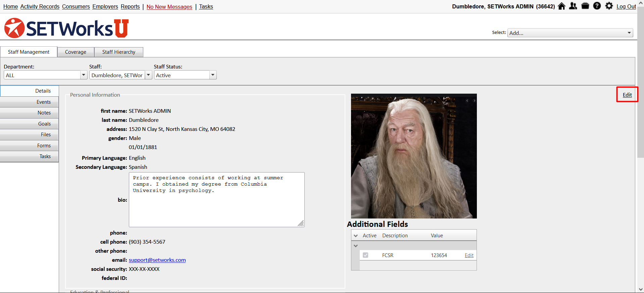Click the folder icon in top bar
The height and width of the screenshot is (293, 644).
[x=585, y=6]
